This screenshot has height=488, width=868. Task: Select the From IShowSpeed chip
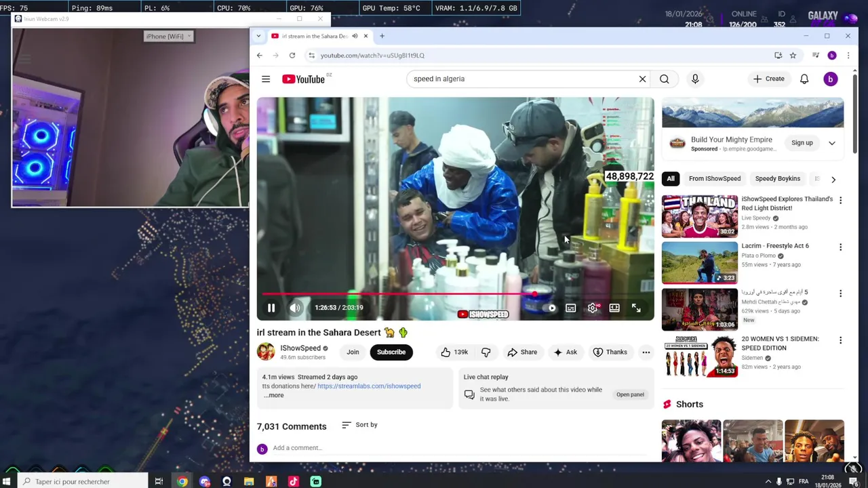click(x=715, y=179)
